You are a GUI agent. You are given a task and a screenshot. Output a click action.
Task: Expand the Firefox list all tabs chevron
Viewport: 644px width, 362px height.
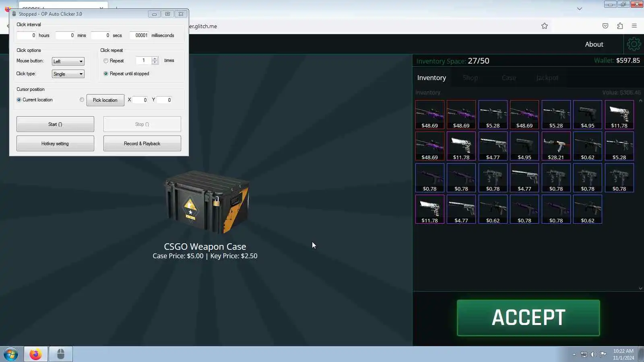point(580,8)
